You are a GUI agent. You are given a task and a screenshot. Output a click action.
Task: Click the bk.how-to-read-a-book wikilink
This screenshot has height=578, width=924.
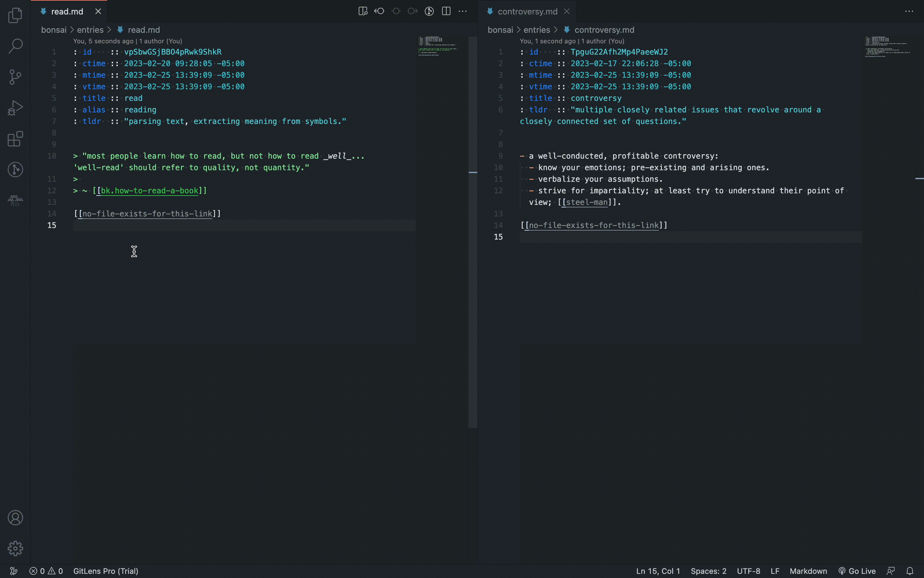[x=150, y=190]
